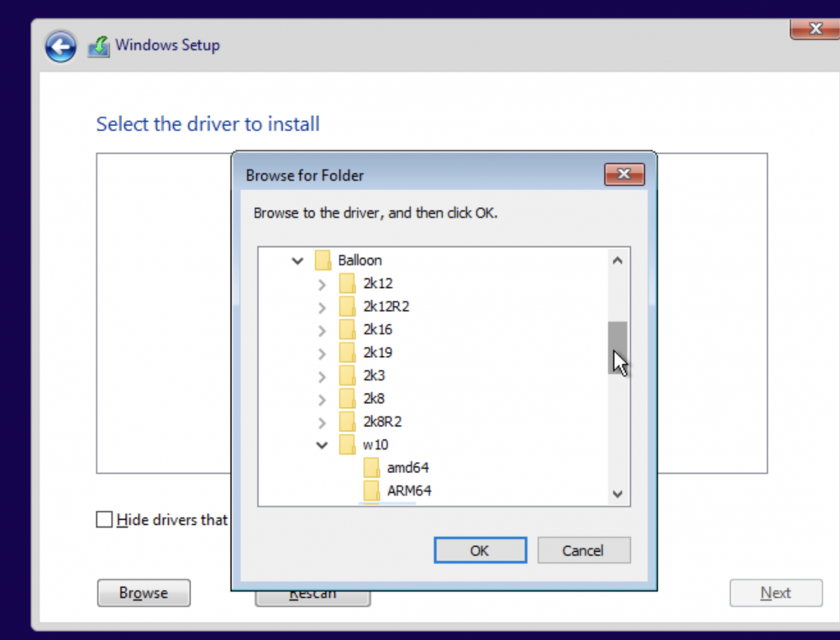Click the Windows Setup title icon

pos(99,46)
